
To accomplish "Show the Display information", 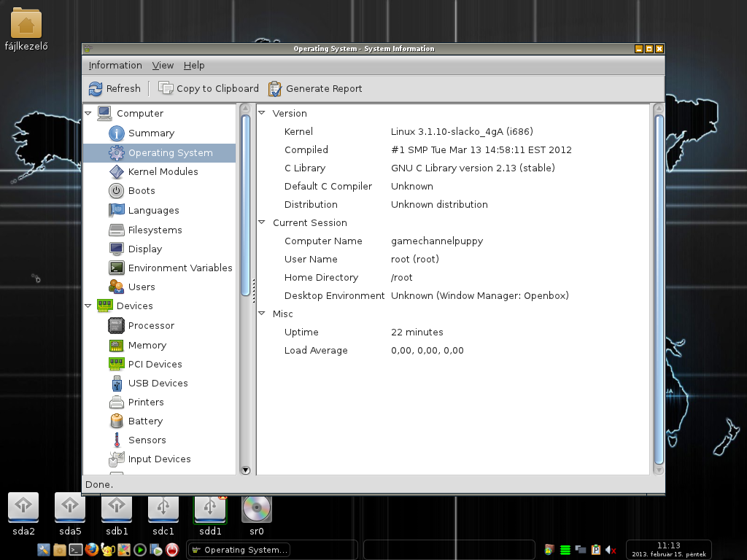I will pyautogui.click(x=145, y=249).
